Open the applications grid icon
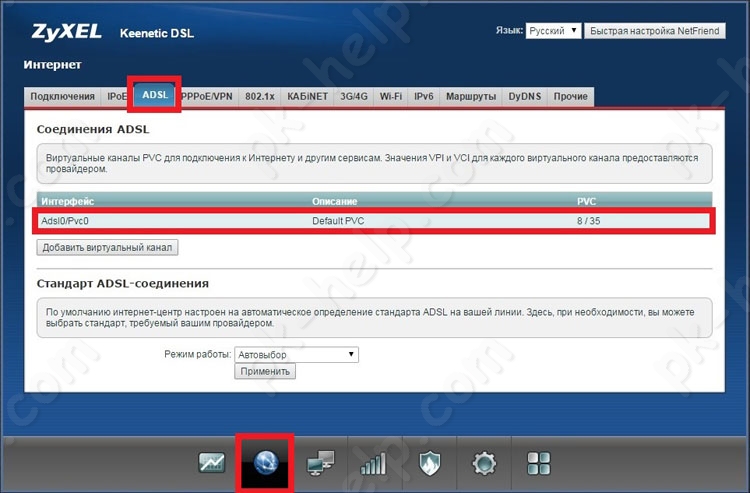Screen dimensions: 750x493 point(539,463)
